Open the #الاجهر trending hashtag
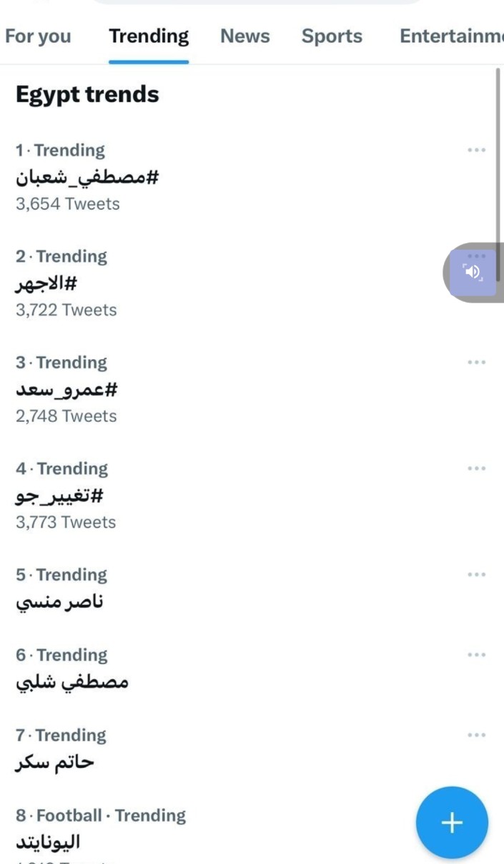 pos(46,284)
